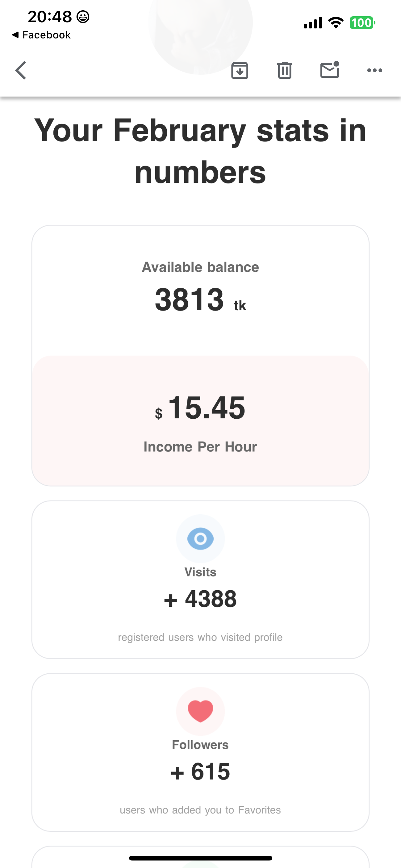Viewport: 401px width, 868px height.
Task: Archive this email with the archive icon
Action: click(x=240, y=70)
